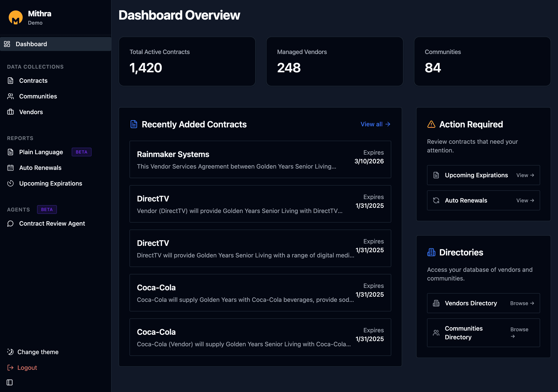
Task: Click the people icon beside Communities Directory
Action: pyautogui.click(x=436, y=333)
